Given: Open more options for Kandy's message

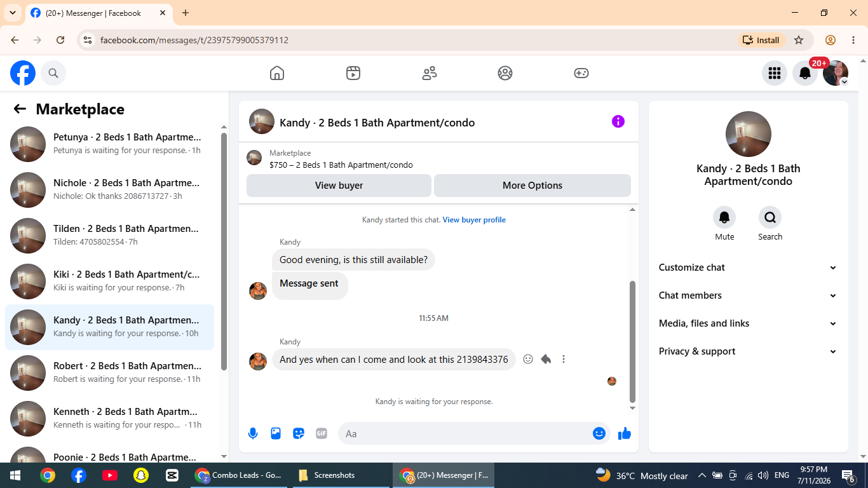Looking at the screenshot, I should (564, 359).
